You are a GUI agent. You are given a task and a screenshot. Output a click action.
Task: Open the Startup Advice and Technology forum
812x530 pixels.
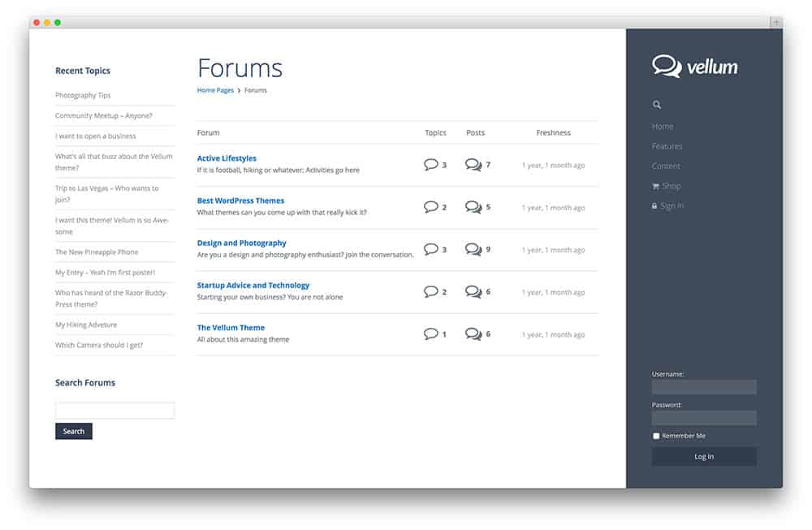click(x=253, y=286)
